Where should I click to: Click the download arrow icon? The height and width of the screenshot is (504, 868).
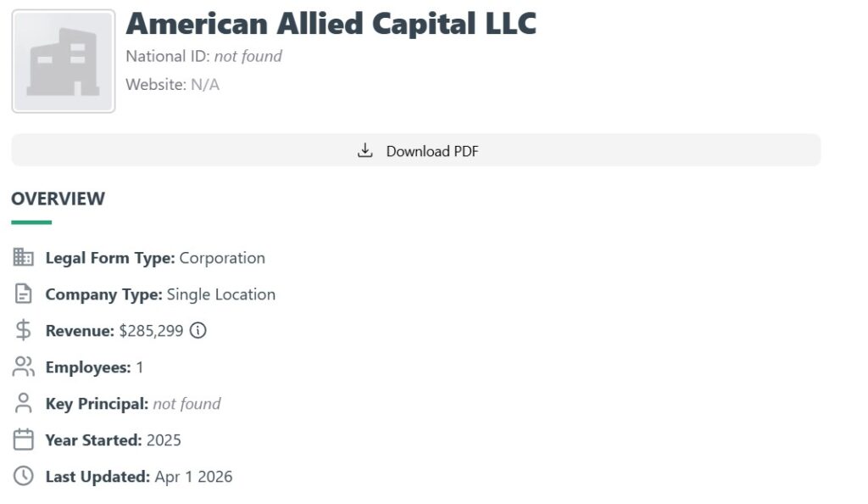(365, 151)
